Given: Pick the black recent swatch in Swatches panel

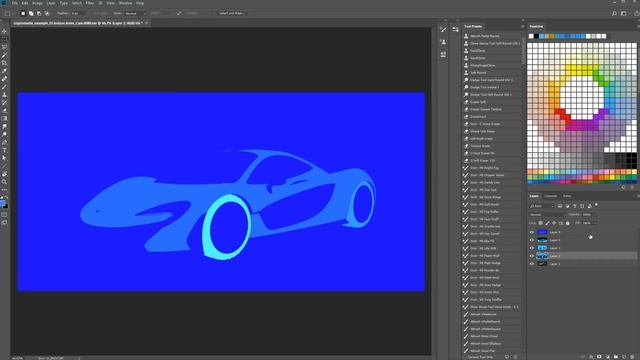Looking at the screenshot, I should pyautogui.click(x=536, y=36).
